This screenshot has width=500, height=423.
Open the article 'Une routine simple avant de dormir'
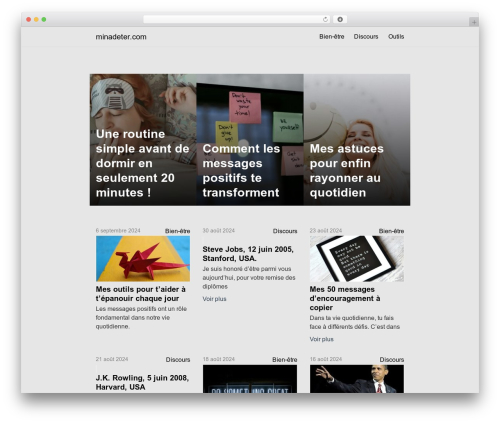[143, 163]
